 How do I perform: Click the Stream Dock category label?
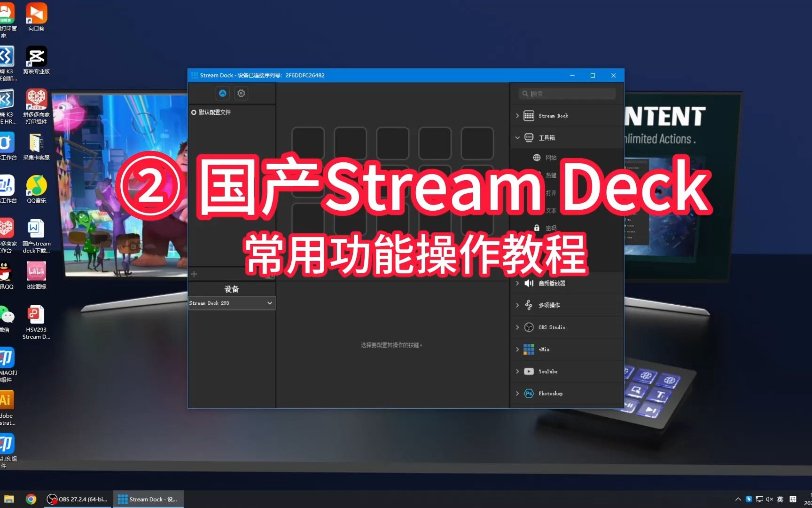click(553, 116)
